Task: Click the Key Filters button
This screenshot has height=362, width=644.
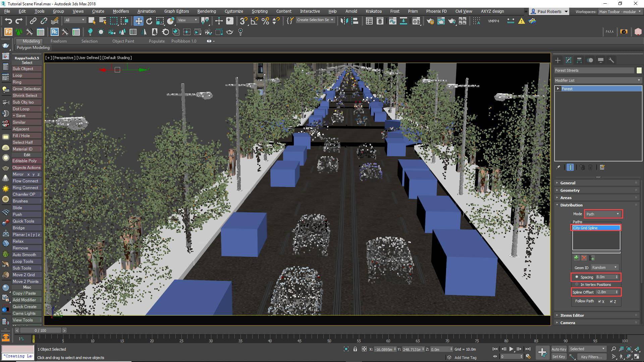Action: point(591,357)
